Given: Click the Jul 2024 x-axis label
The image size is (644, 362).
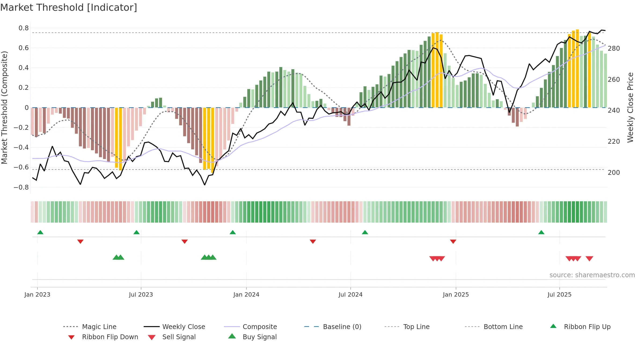Looking at the screenshot, I should (x=350, y=294).
